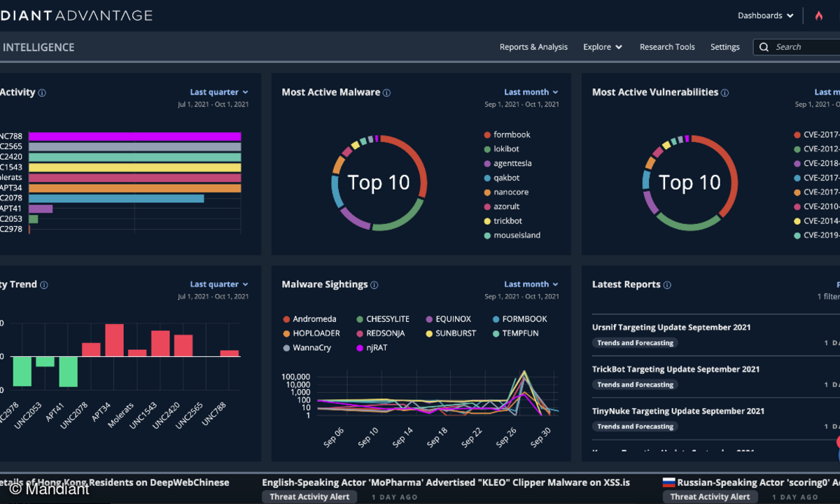Click the Mandiant Advantage logo
The width and height of the screenshot is (840, 504).
tap(76, 15)
